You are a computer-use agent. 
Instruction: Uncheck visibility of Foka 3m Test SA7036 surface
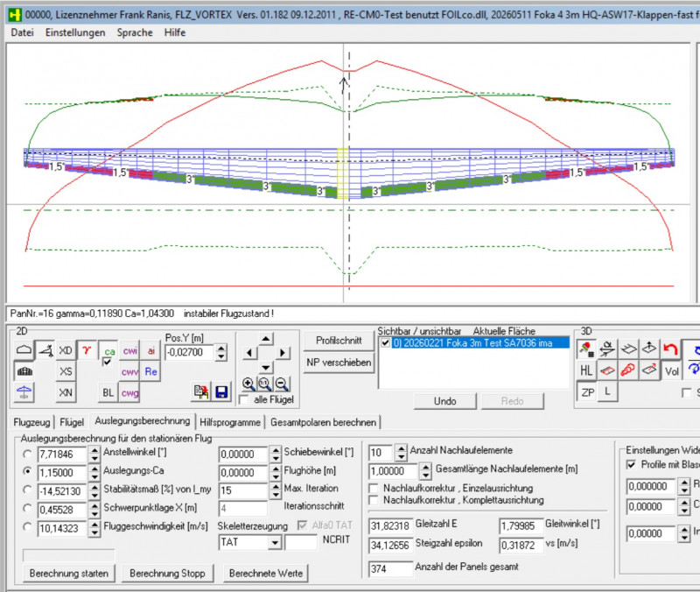[x=386, y=343]
